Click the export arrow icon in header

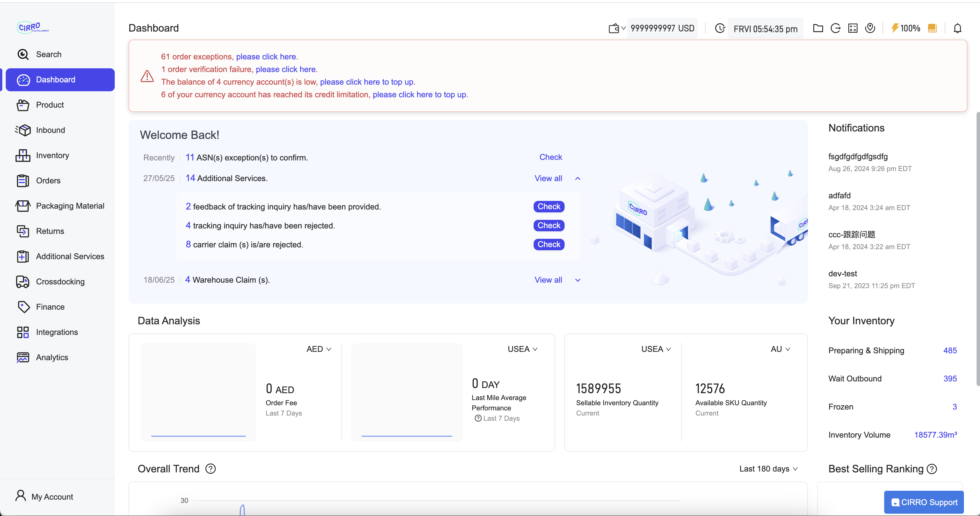(x=835, y=28)
